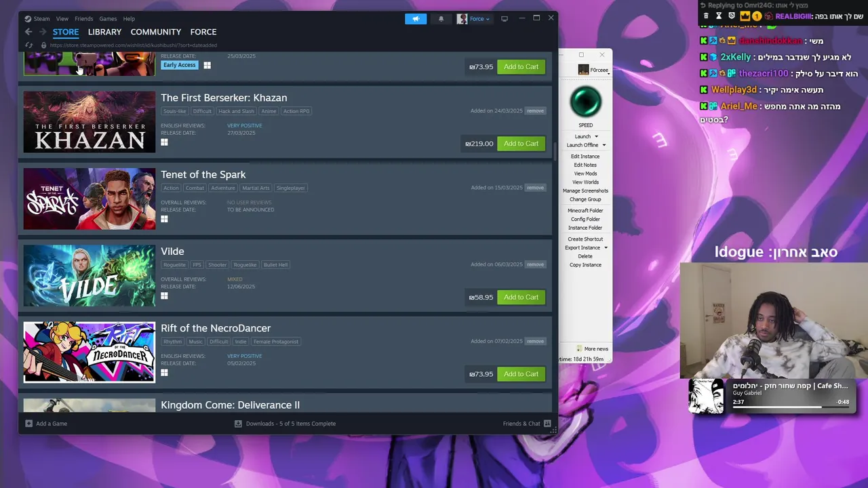Click the Steam wishlist scrollbar thumb
Viewport: 868px width, 488px height.
click(x=555, y=153)
